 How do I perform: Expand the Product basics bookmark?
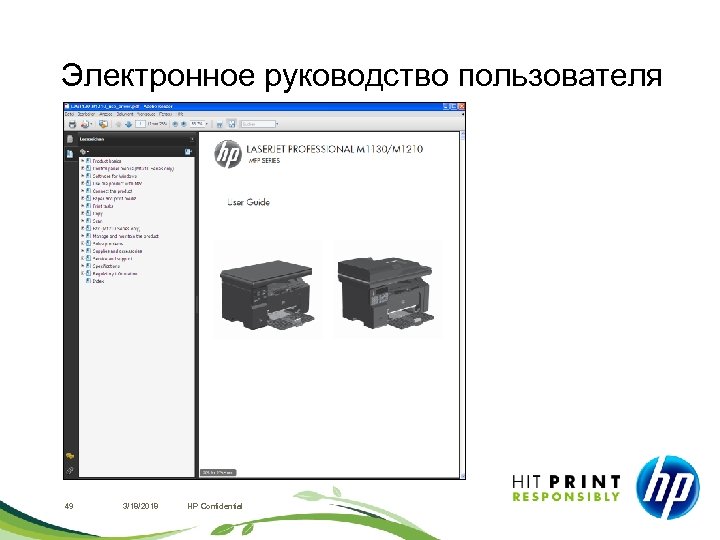[83, 161]
